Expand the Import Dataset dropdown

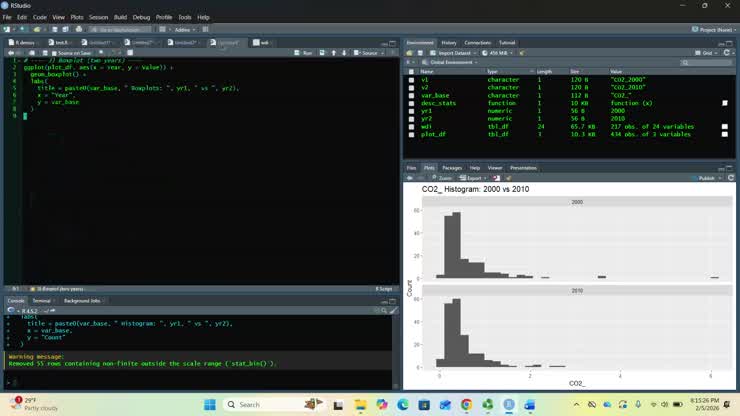[454, 53]
